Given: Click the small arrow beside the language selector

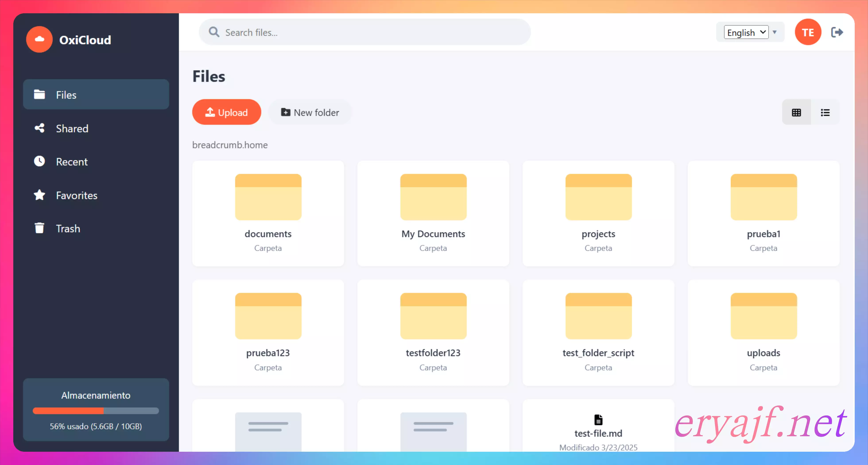Looking at the screenshot, I should tap(775, 32).
